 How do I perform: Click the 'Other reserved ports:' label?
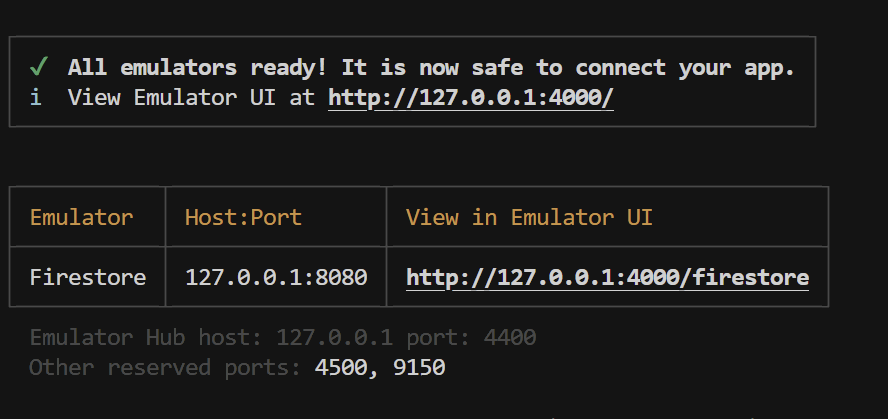click(x=165, y=367)
